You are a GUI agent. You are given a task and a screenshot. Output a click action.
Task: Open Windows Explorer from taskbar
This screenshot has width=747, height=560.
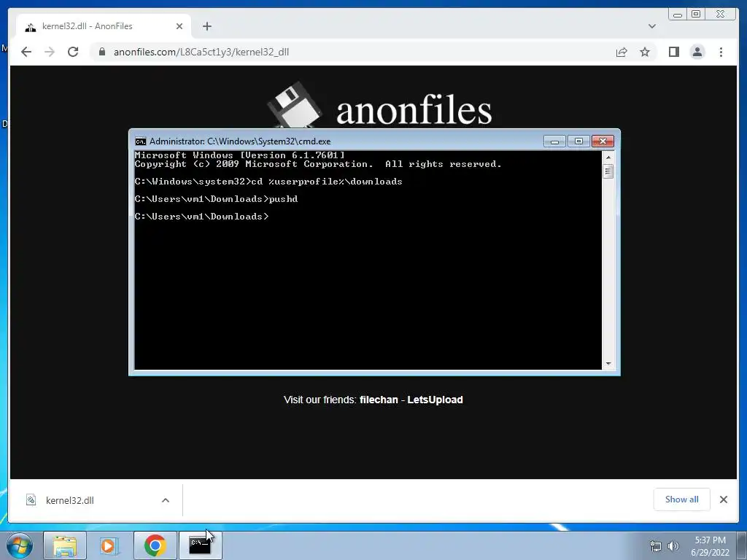(x=65, y=545)
